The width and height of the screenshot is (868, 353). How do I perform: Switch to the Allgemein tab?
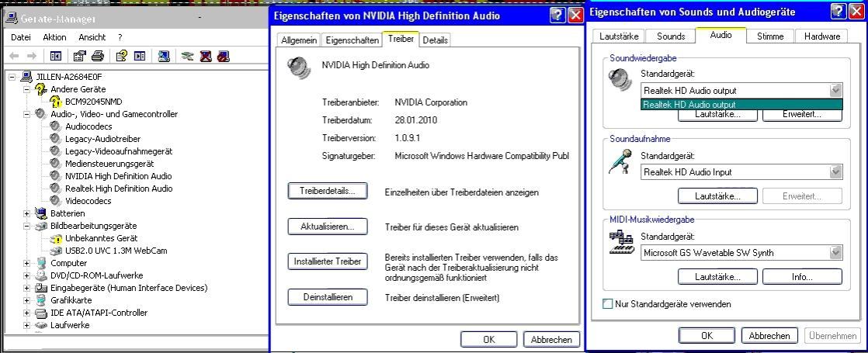click(x=299, y=40)
